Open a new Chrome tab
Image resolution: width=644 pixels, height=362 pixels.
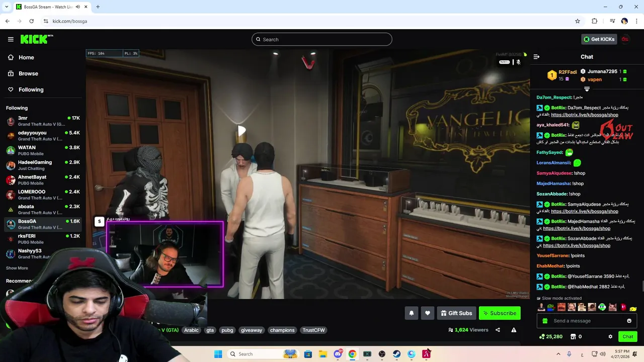(x=98, y=7)
